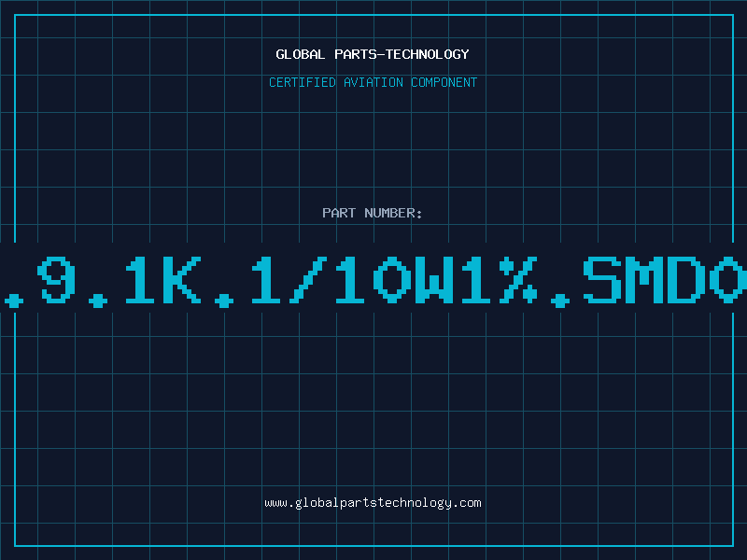Open the www.globalpartstechnology.com link
Image resolution: width=747 pixels, height=560 pixels.
(x=373, y=503)
